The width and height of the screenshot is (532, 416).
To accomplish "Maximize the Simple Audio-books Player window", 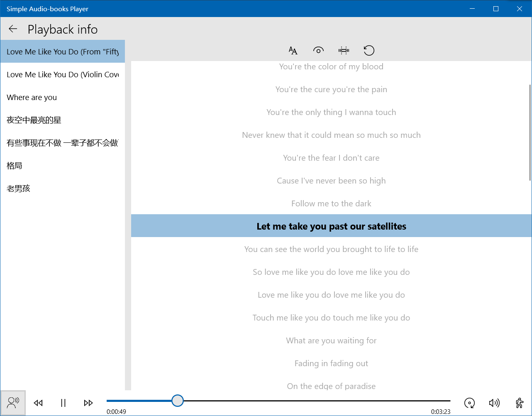I will (x=496, y=9).
